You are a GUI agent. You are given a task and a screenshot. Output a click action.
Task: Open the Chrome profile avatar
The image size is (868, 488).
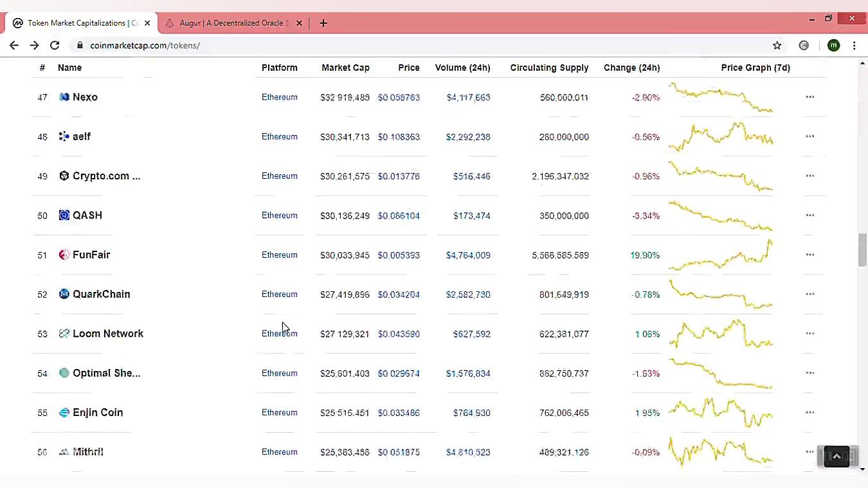click(x=833, y=45)
